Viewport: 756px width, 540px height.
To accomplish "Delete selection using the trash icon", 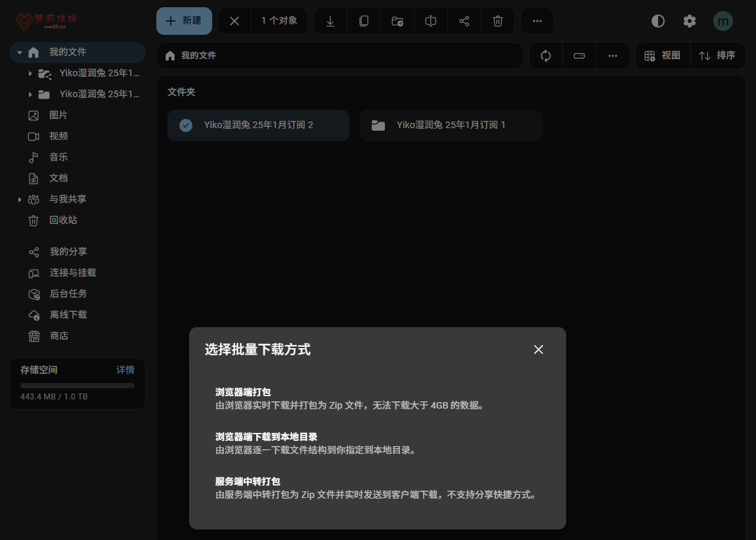I will tap(498, 21).
